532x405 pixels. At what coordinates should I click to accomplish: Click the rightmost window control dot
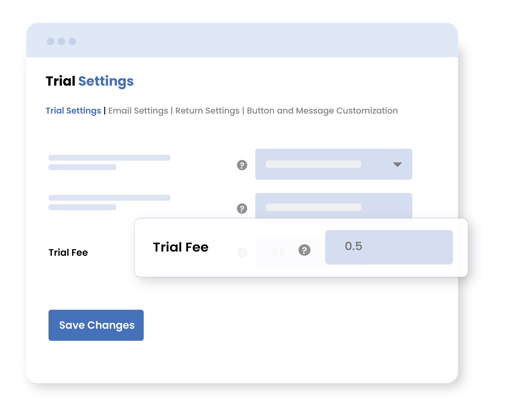click(x=72, y=41)
